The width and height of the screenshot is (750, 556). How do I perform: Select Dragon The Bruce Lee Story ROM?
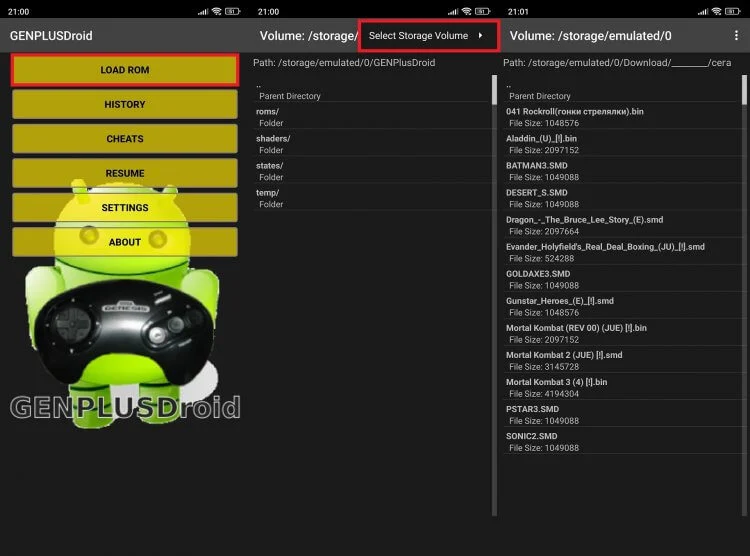pos(622,225)
